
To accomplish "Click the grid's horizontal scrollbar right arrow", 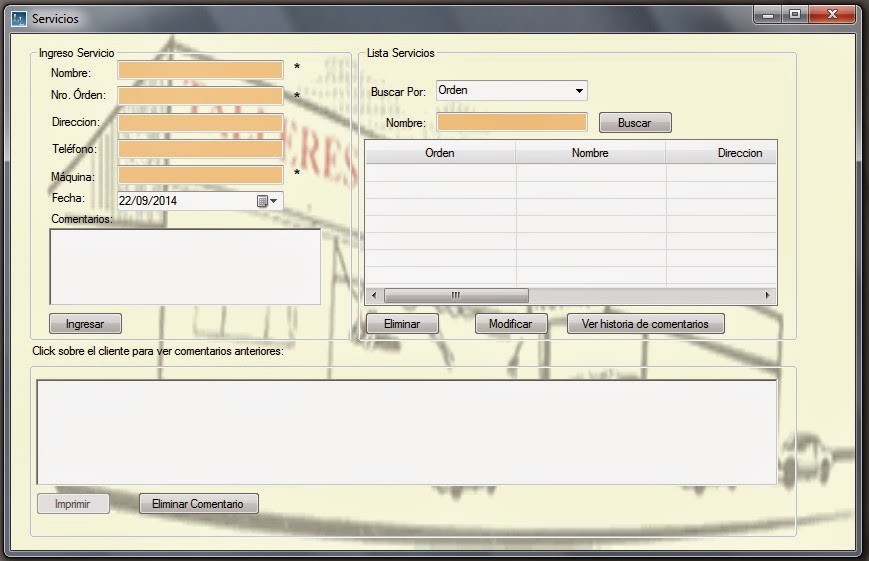I will [768, 296].
